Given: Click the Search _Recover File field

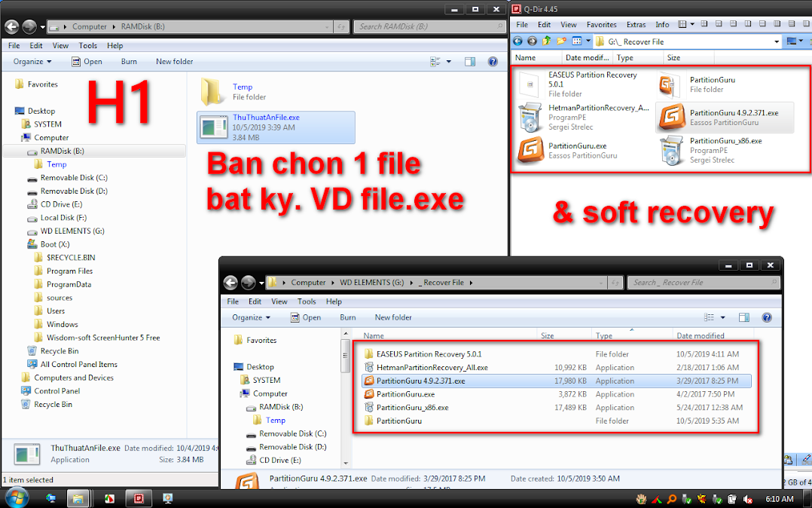Looking at the screenshot, I should point(704,283).
